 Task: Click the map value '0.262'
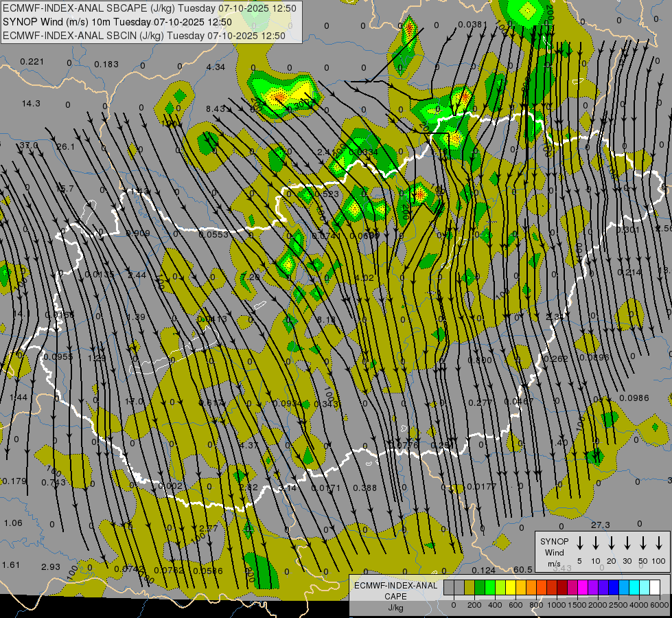pos(556,359)
